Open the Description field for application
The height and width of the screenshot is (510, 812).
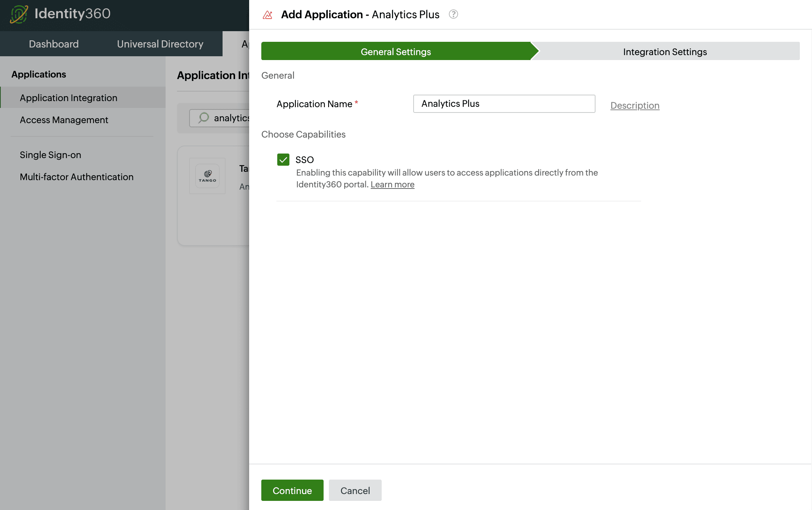pos(635,106)
